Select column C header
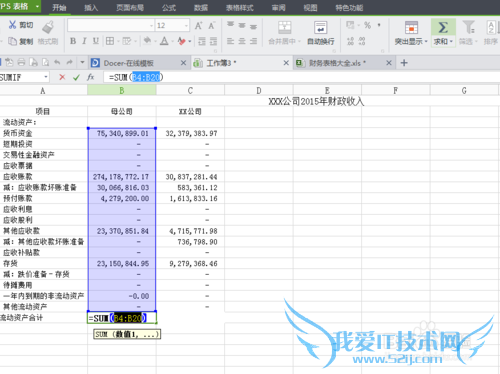 point(190,90)
